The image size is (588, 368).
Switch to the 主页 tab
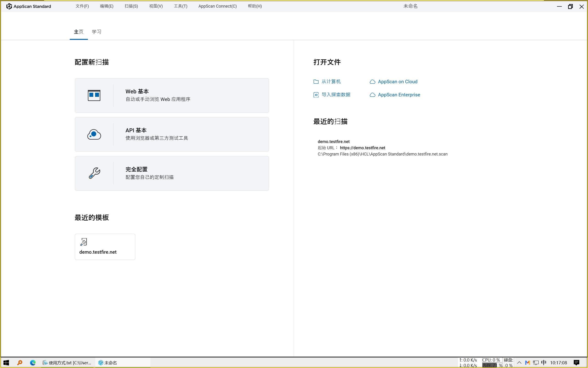click(x=79, y=32)
